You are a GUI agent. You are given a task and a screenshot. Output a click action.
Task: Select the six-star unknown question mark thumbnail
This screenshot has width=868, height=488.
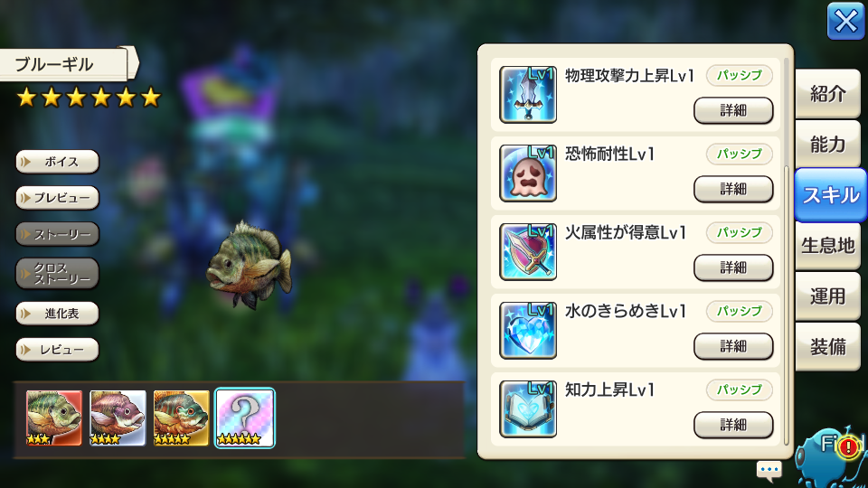(x=245, y=418)
